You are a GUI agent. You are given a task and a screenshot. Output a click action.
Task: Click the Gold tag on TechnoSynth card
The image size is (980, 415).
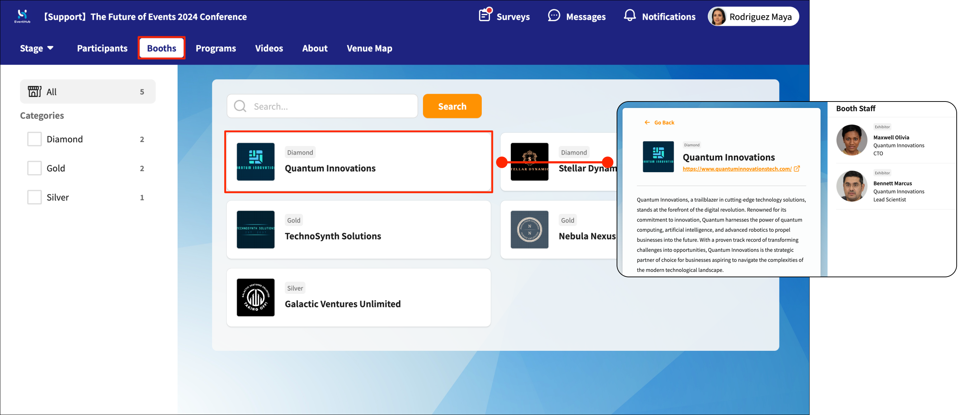[294, 220]
